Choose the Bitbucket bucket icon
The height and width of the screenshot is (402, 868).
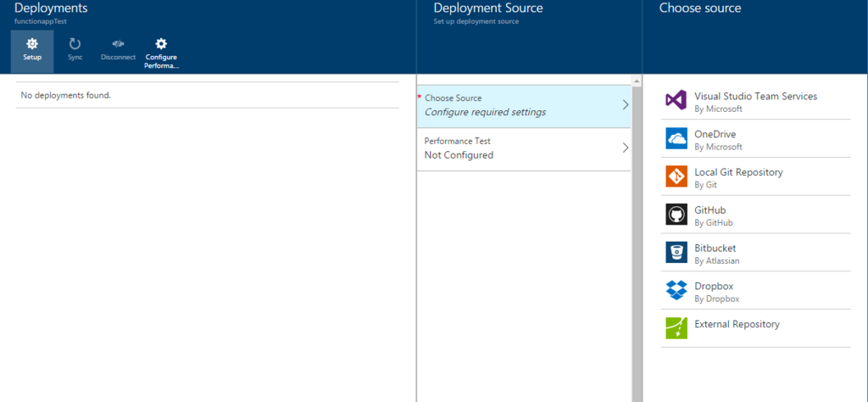(676, 253)
